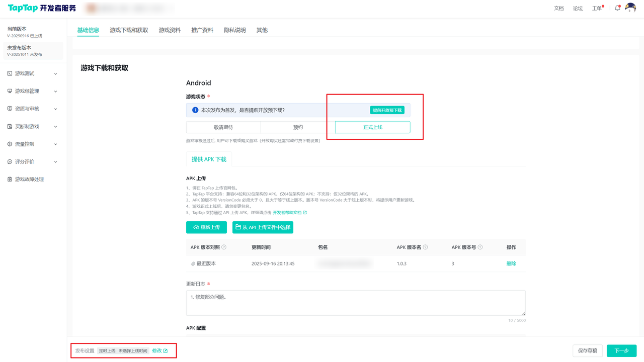644x362 pixels.
Task: Select the 预约 game status
Action: point(298,127)
